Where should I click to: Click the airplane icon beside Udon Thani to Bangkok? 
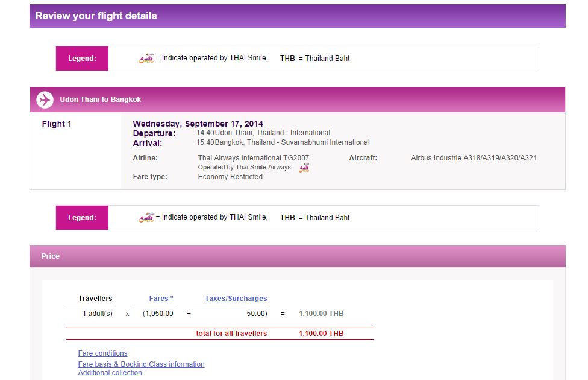click(45, 100)
